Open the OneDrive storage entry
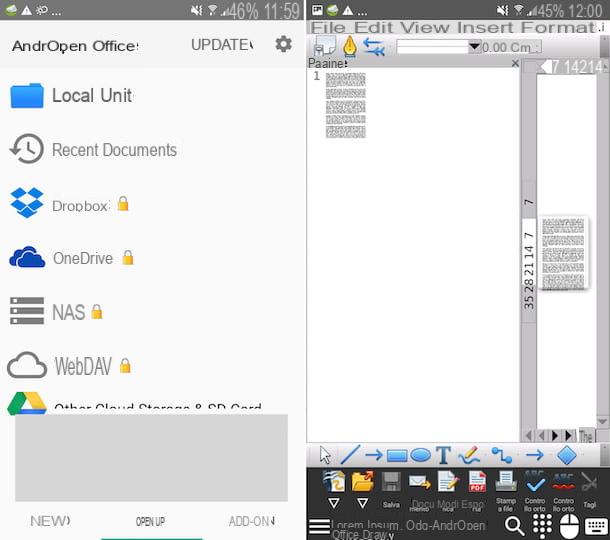610x540 pixels. coord(72,258)
